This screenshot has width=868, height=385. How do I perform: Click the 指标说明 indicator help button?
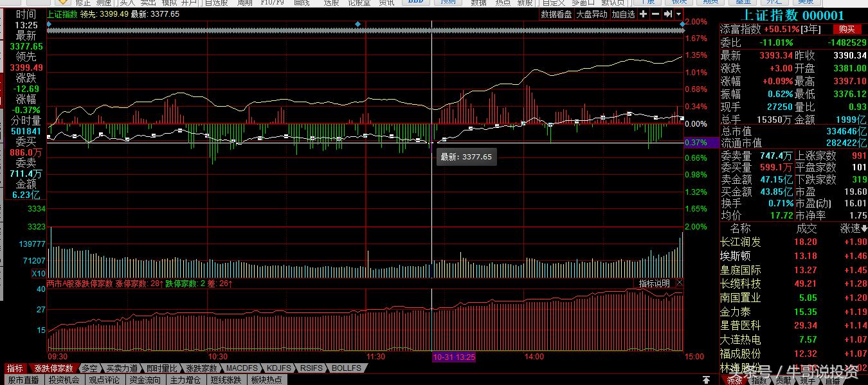pyautogui.click(x=655, y=283)
